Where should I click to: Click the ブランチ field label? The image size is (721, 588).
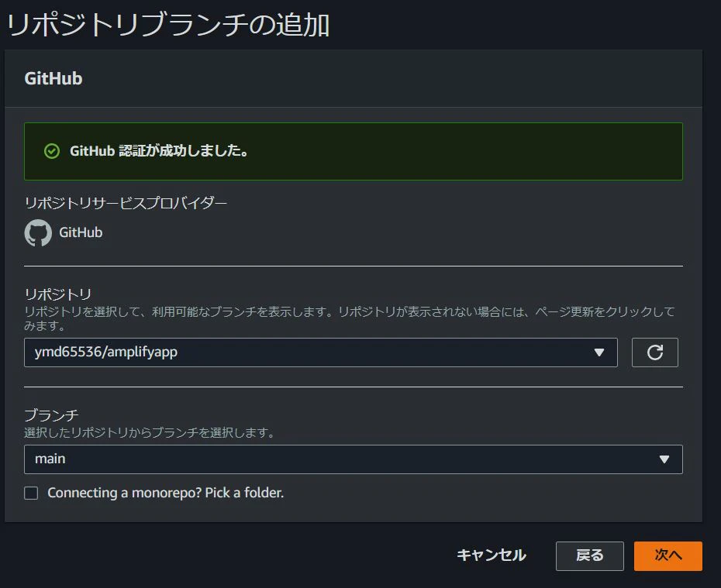(x=51, y=415)
